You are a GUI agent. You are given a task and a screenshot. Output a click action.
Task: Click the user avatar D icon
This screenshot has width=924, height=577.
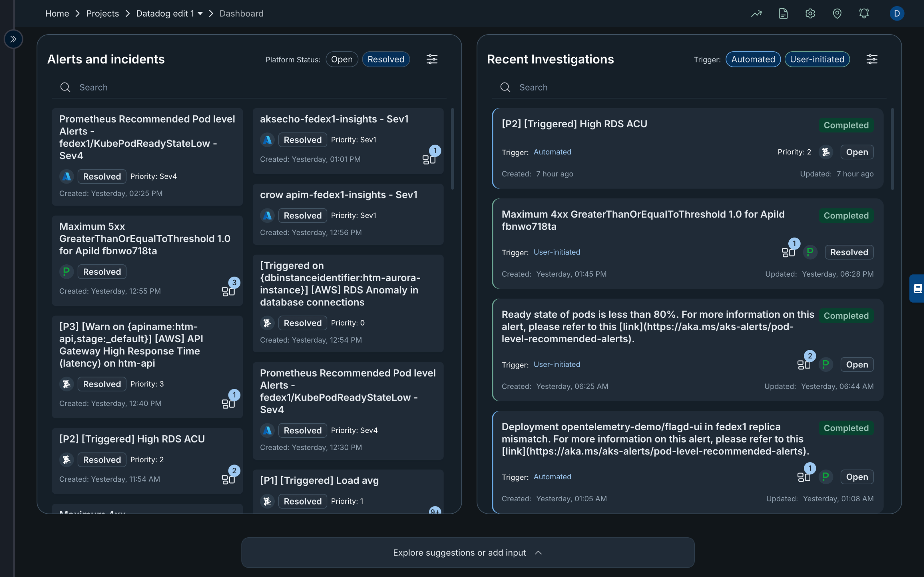point(897,14)
